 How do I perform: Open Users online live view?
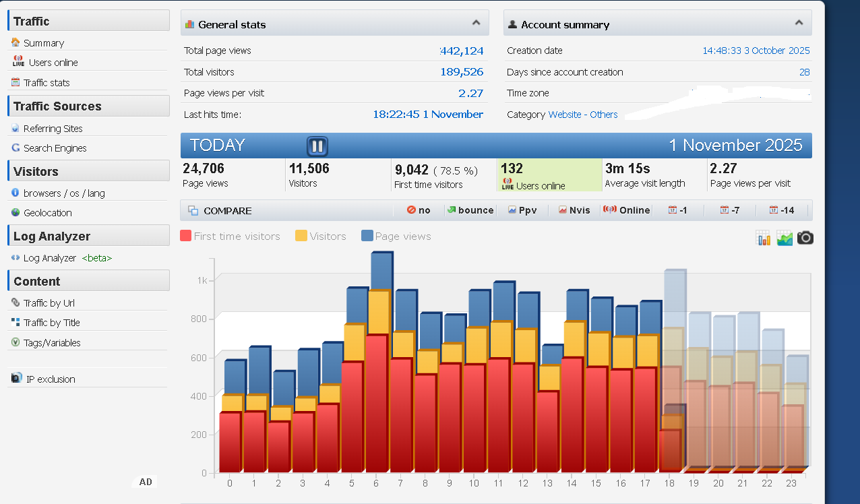tap(53, 63)
